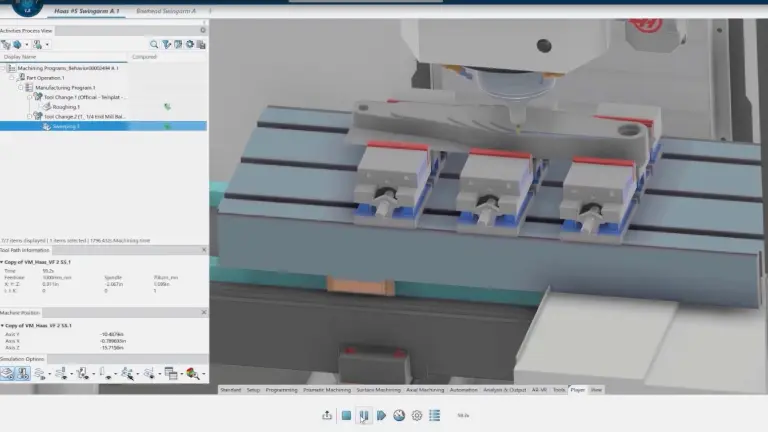The image size is (768, 432).
Task: Collapse the Part Operation.1 node
Action: tap(12, 78)
